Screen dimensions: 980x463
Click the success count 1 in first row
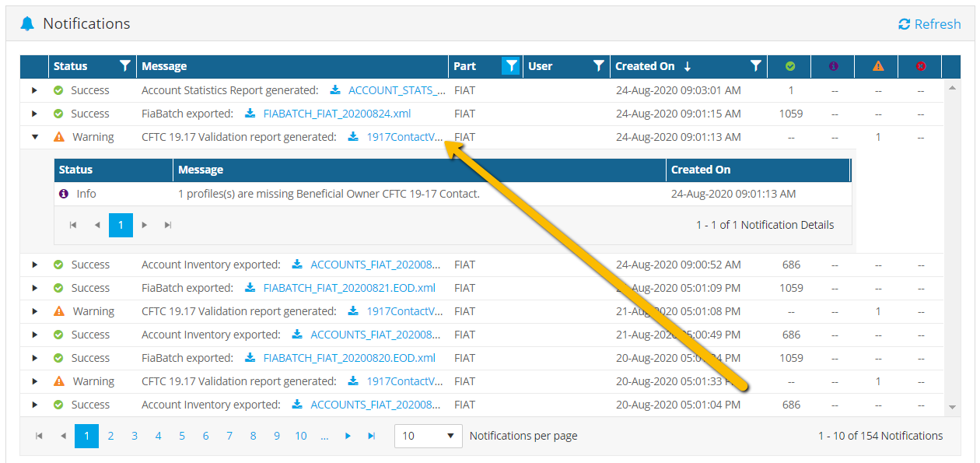791,90
